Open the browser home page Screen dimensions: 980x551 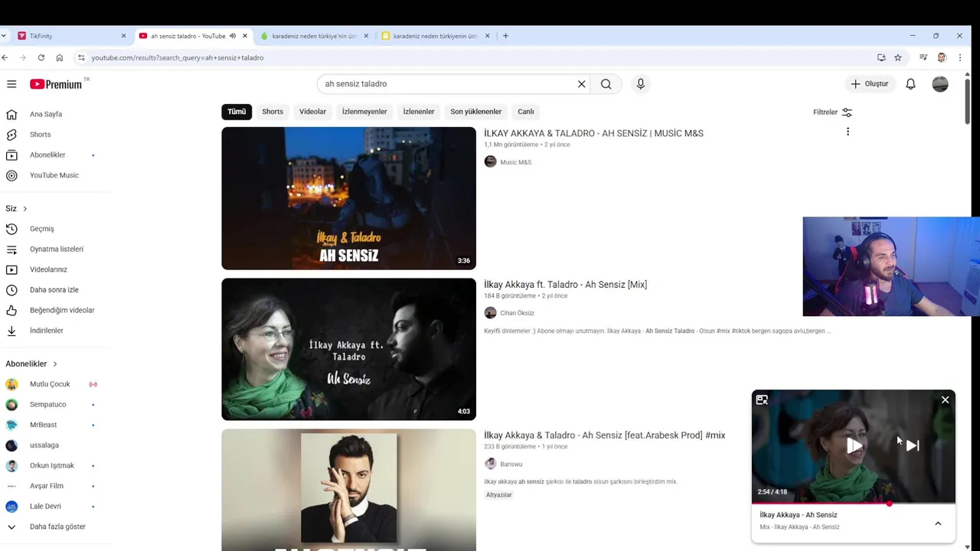pyautogui.click(x=60, y=57)
